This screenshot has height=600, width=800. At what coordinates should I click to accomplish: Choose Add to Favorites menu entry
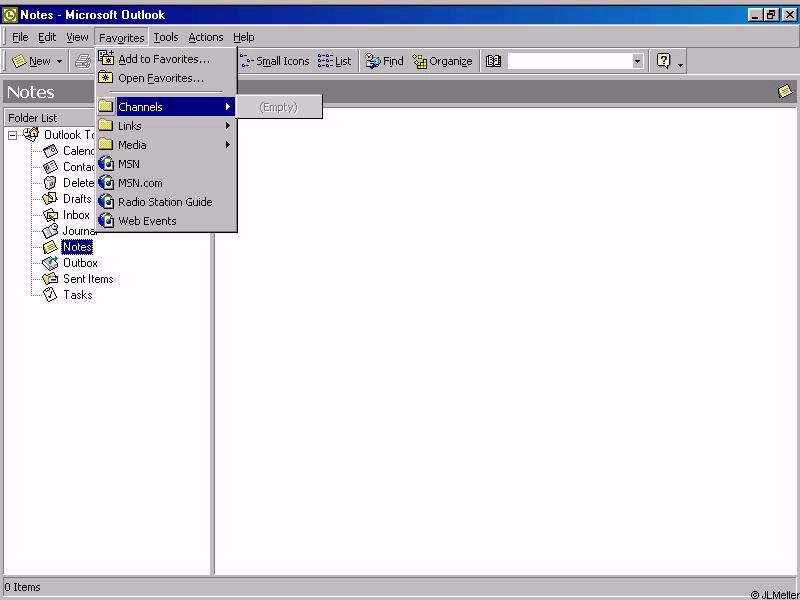[x=164, y=59]
